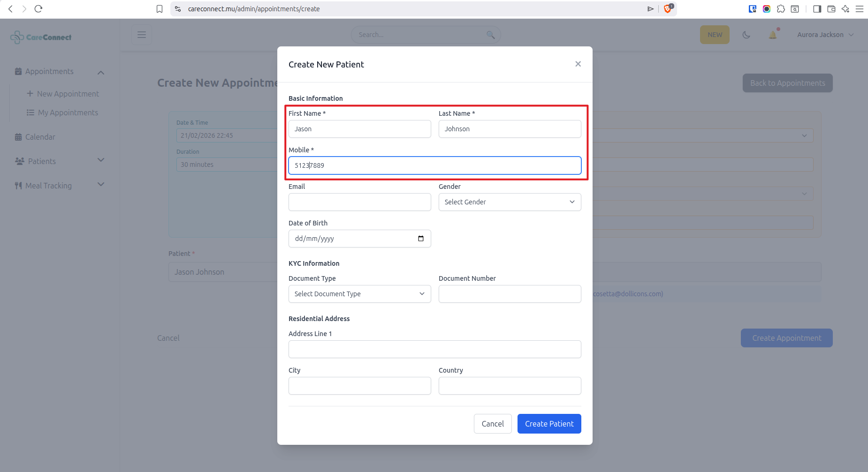Screen dimensions: 868x472
Task: Reload the page in the browser
Action: coord(38,9)
